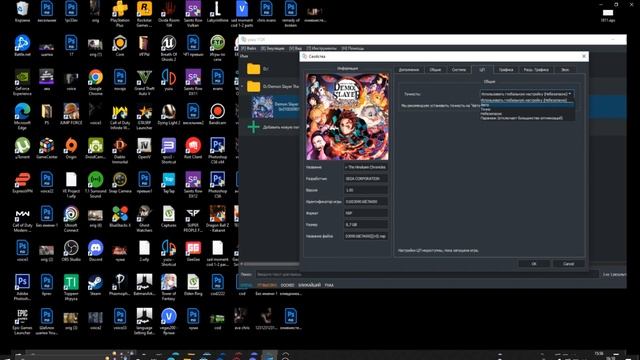This screenshot has width=640, height=360.
Task: Open the Recycle Bin desktop icon
Action: point(22,11)
